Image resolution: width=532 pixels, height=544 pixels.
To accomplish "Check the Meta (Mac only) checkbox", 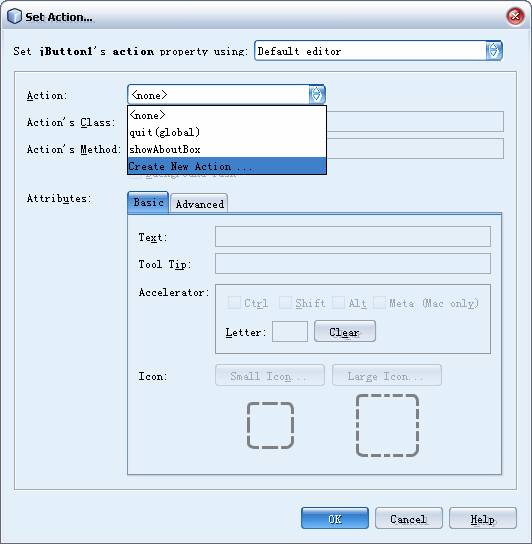I will (x=379, y=303).
